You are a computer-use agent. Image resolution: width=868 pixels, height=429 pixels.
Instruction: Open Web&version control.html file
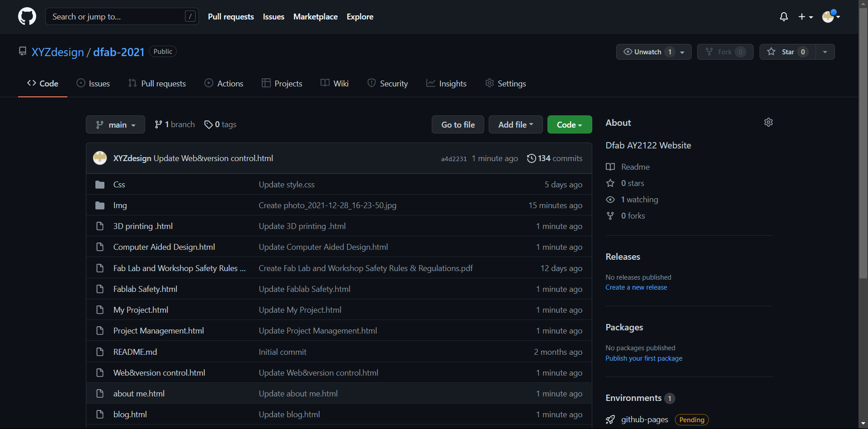pos(159,373)
